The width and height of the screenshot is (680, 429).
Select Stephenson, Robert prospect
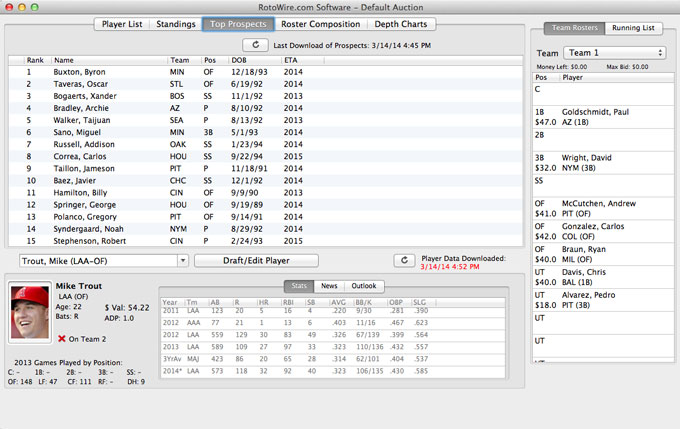tap(265, 241)
